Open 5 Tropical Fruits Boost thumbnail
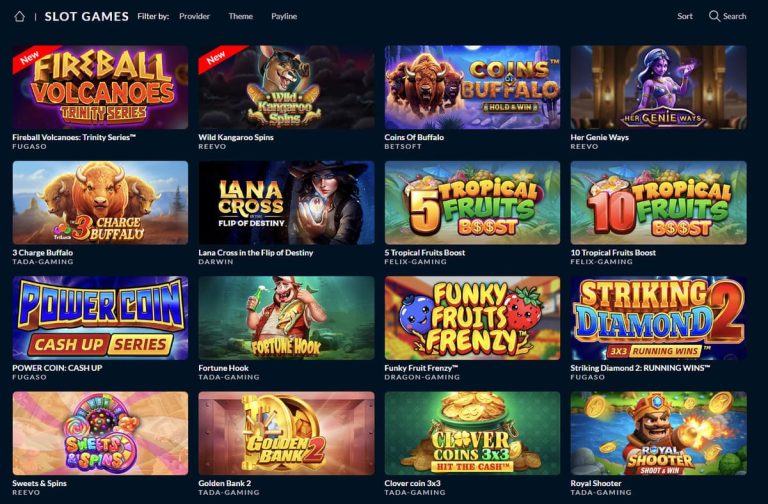Screen dimensions: 768x504 point(472,203)
